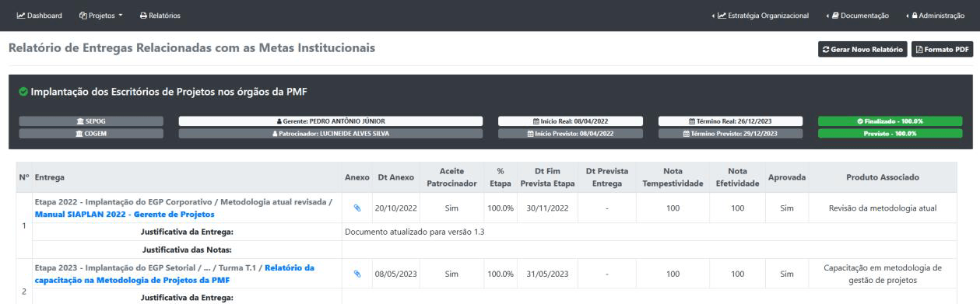Click the Nota Efetividade column header
The image size is (980, 304).
coord(737,177)
